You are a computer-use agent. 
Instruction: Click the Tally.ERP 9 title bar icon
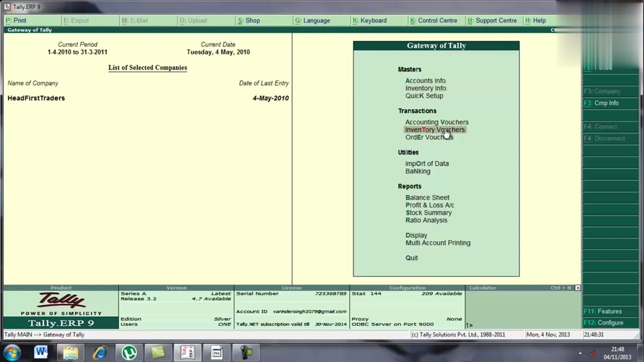[x=7, y=7]
